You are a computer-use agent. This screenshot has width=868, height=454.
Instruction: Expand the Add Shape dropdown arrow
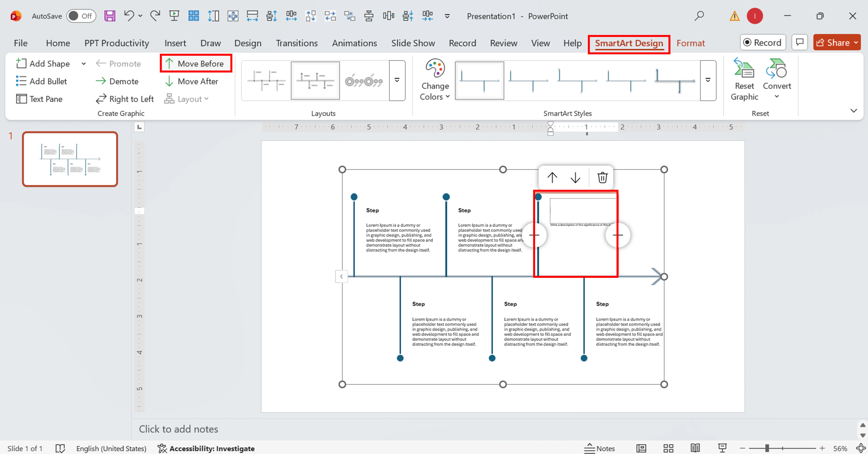point(84,63)
